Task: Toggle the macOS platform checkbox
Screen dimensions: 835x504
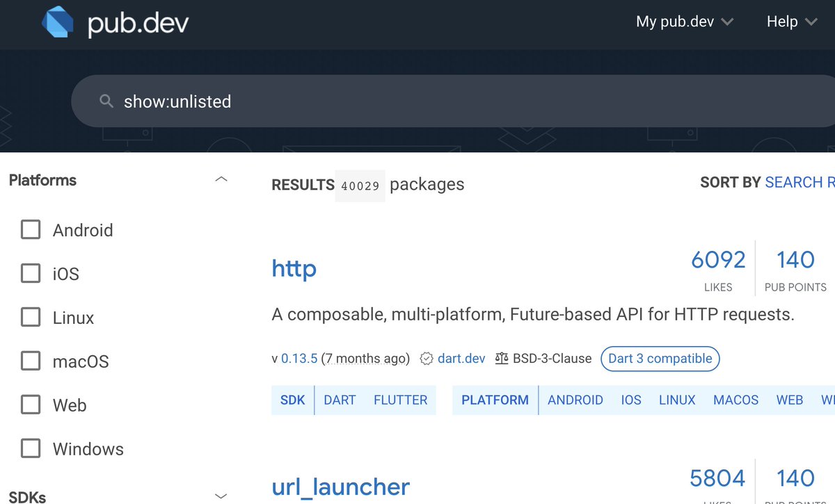Action: pyautogui.click(x=31, y=361)
